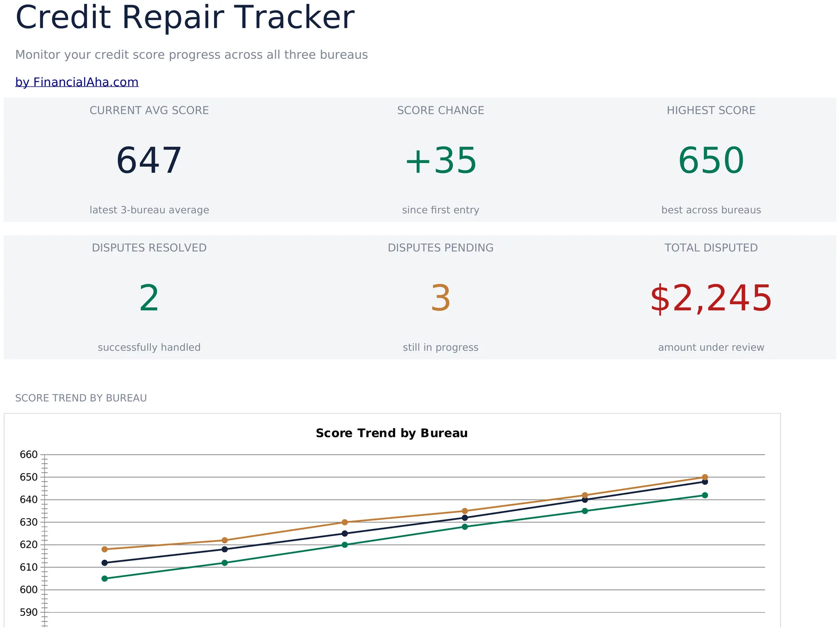
Task: Click the 620 axis label
Action: pyautogui.click(x=29, y=545)
